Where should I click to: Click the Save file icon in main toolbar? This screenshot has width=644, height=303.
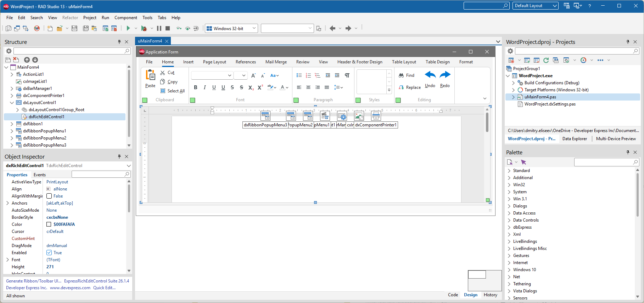coord(74,28)
